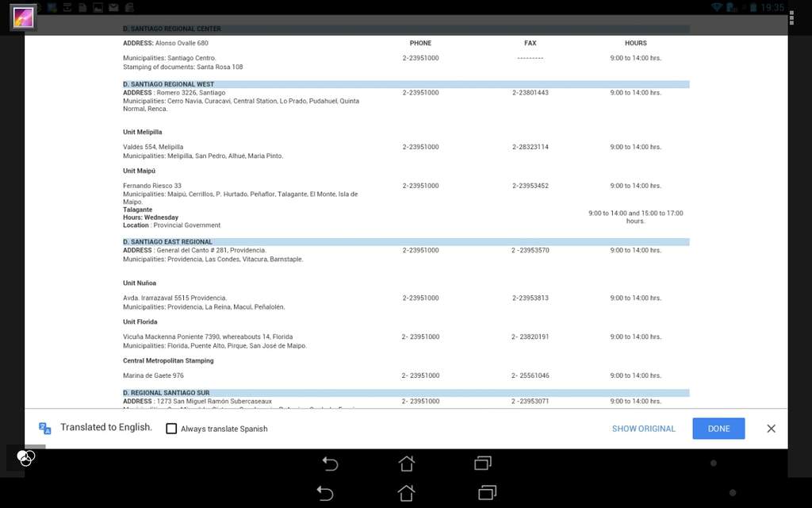Select 'Municipalities: Cerro Navia, Curacaví' line

[241, 105]
